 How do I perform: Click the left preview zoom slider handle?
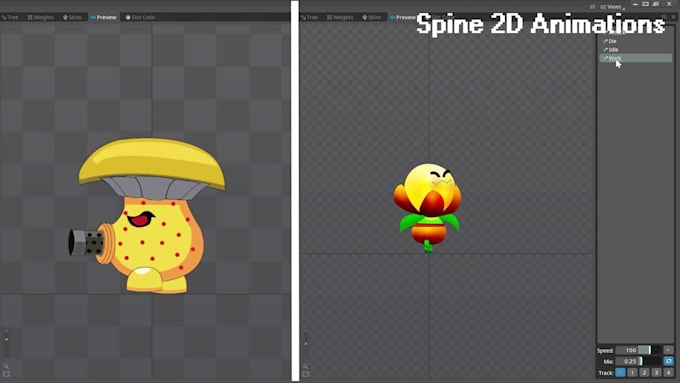click(x=6, y=339)
